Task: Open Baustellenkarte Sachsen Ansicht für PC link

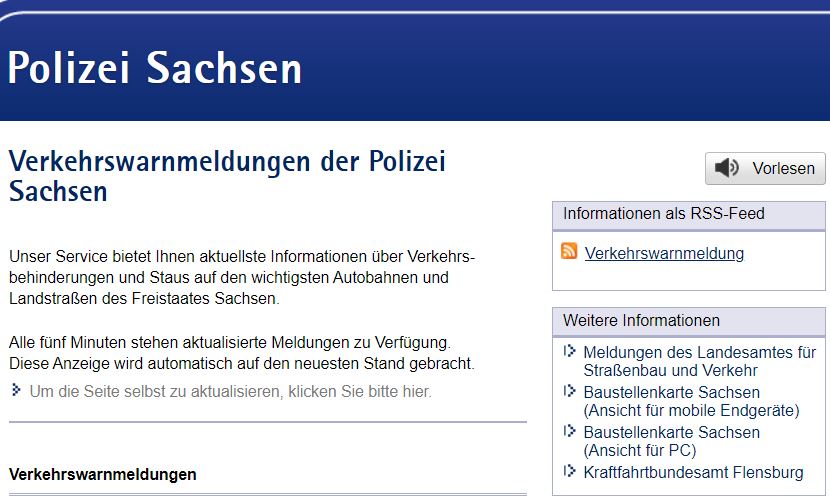Action: coord(671,441)
